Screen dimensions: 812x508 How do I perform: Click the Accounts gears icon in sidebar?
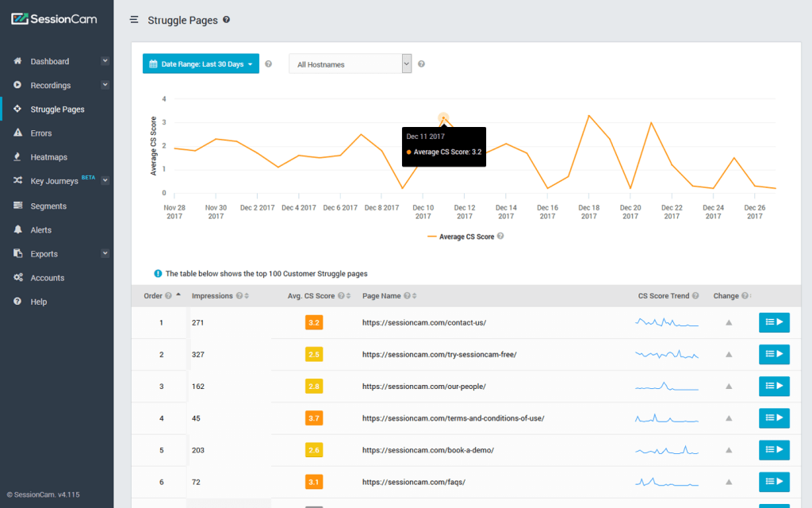[x=18, y=277]
